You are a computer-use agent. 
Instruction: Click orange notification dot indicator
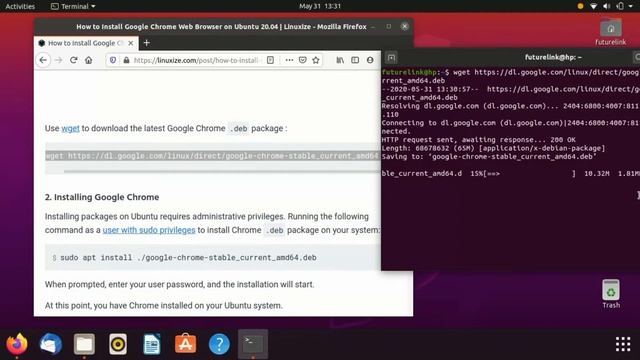[580, 6]
